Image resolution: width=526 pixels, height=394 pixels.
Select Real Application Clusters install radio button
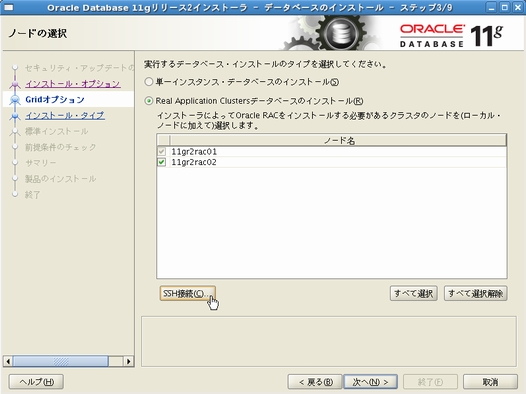point(149,101)
